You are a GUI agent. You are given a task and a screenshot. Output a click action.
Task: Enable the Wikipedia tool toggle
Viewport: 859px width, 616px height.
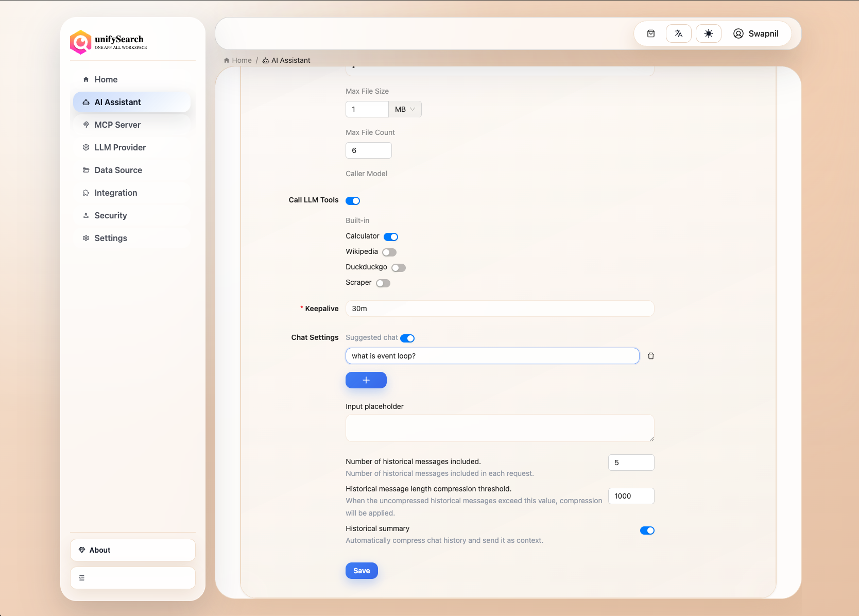[x=389, y=252]
